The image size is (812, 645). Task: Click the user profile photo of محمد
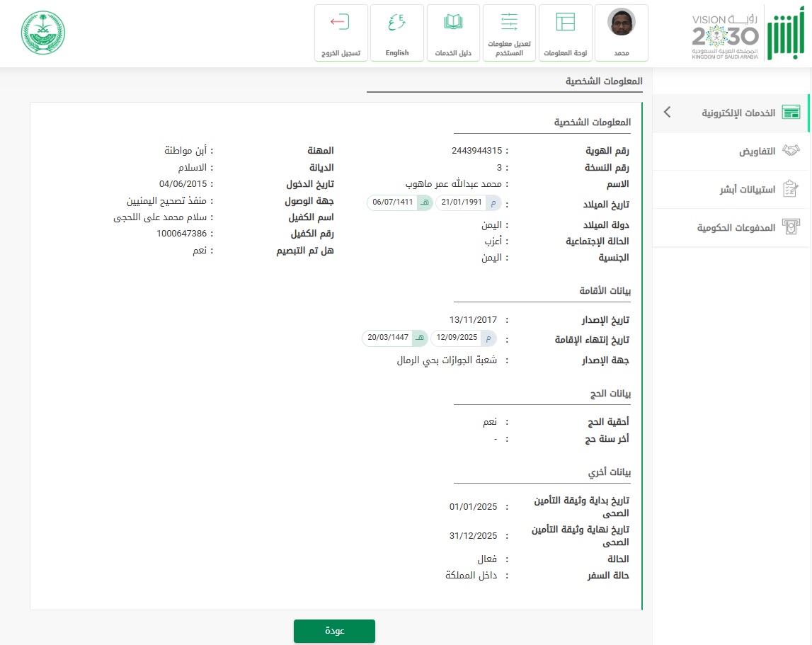tap(622, 22)
